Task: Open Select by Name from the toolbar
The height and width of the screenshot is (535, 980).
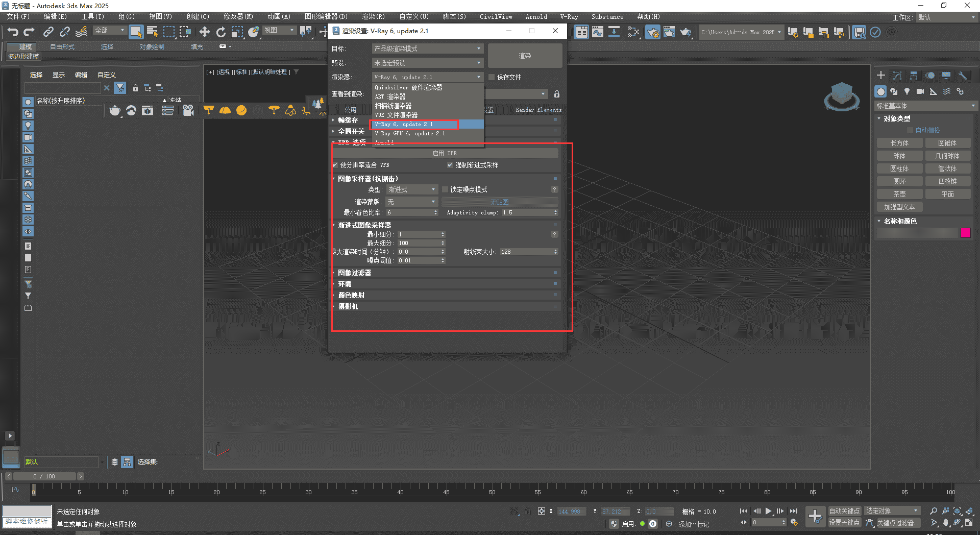Action: 152,32
